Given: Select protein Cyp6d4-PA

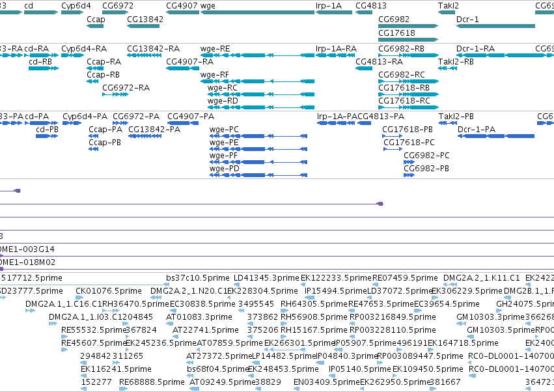Looking at the screenshot, I should (x=85, y=117).
